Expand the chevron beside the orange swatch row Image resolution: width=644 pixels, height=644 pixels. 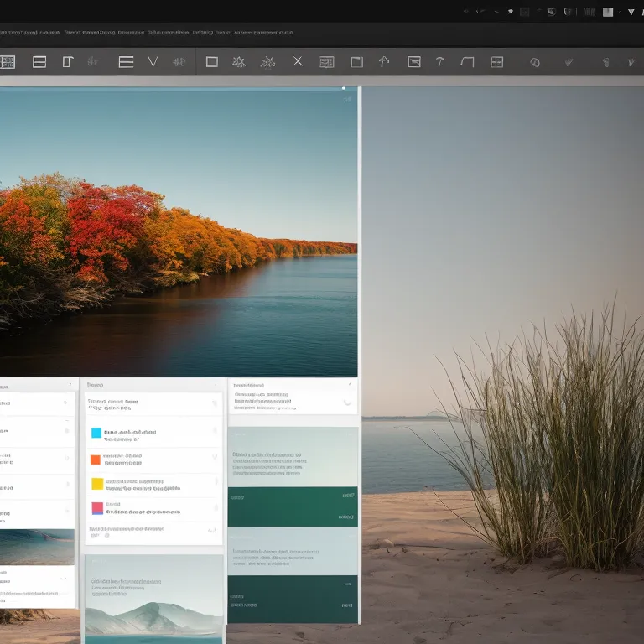(215, 457)
